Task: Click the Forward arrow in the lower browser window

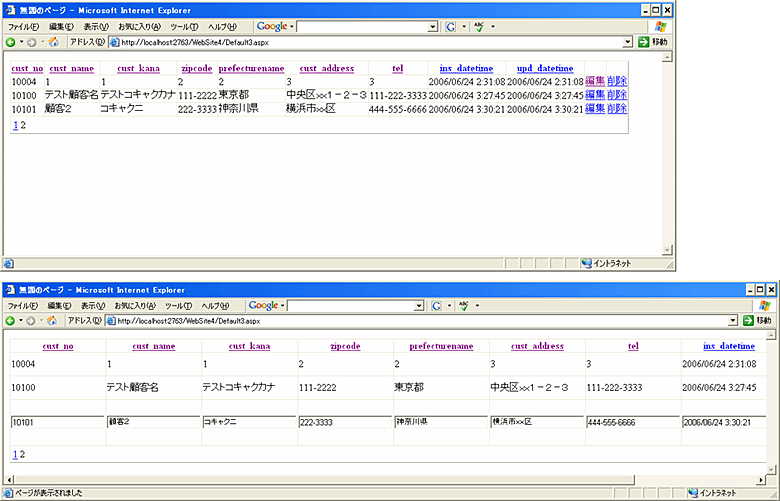Action: (31, 321)
